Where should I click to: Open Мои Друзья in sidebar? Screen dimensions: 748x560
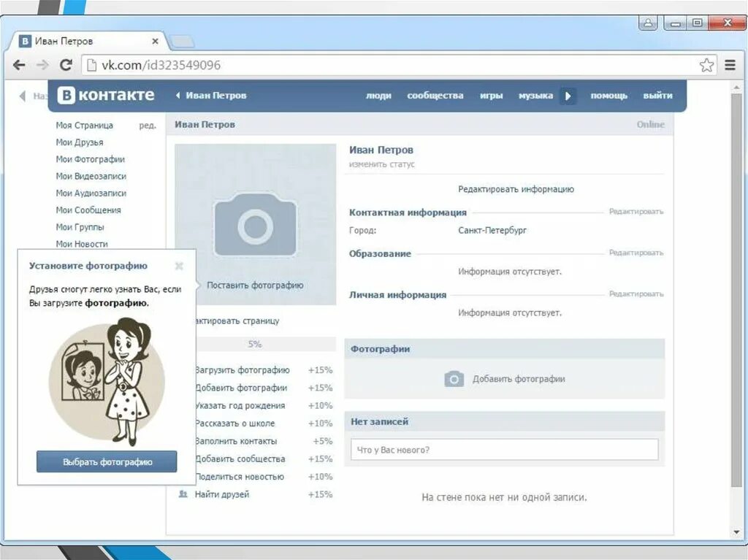[x=79, y=142]
